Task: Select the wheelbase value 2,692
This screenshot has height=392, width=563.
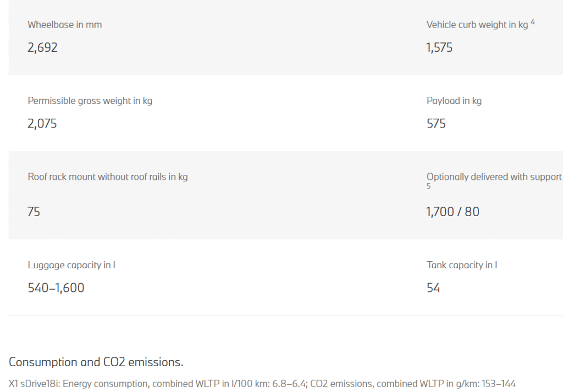Action: (x=42, y=48)
